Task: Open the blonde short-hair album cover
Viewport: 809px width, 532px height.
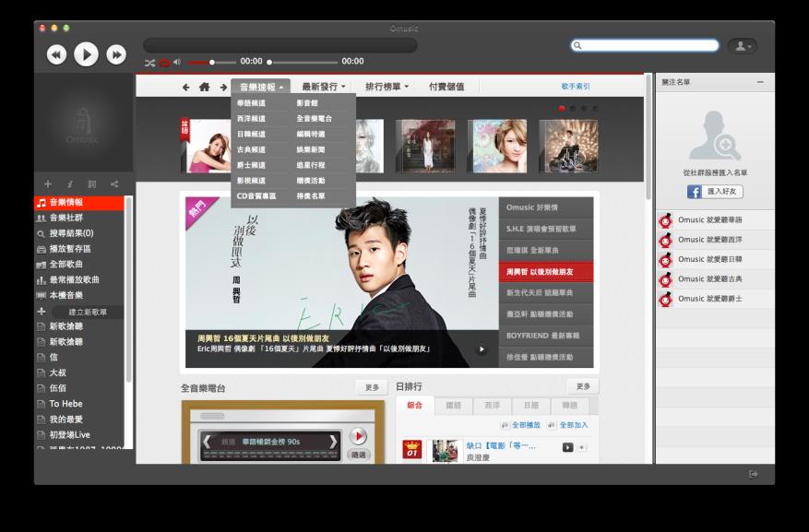Action: click(497, 146)
